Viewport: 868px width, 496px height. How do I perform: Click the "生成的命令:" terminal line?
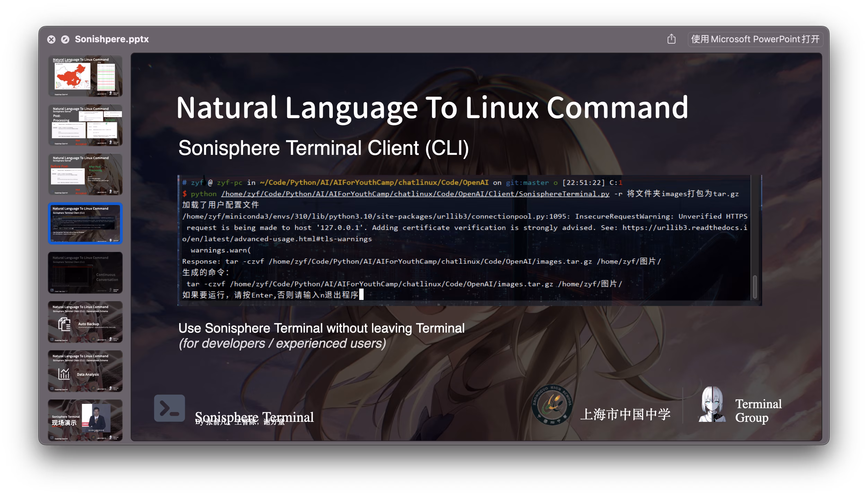coord(206,273)
